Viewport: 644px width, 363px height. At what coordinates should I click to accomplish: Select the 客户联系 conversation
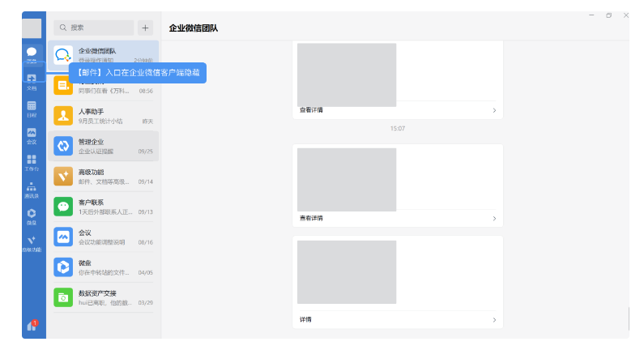[x=103, y=207]
